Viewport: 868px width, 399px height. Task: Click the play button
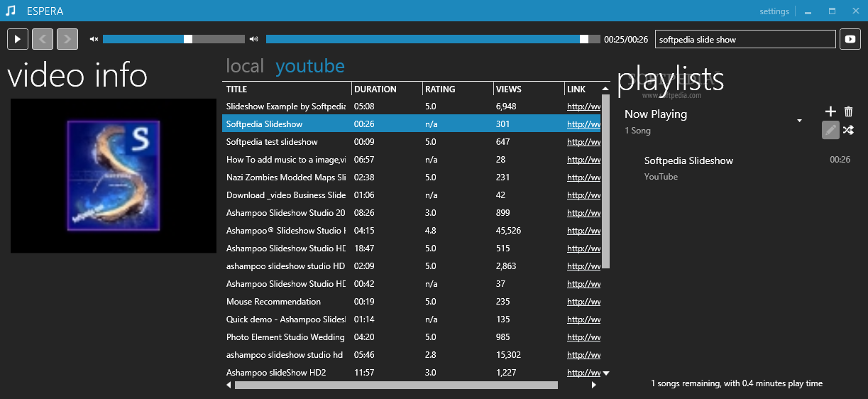(18, 39)
